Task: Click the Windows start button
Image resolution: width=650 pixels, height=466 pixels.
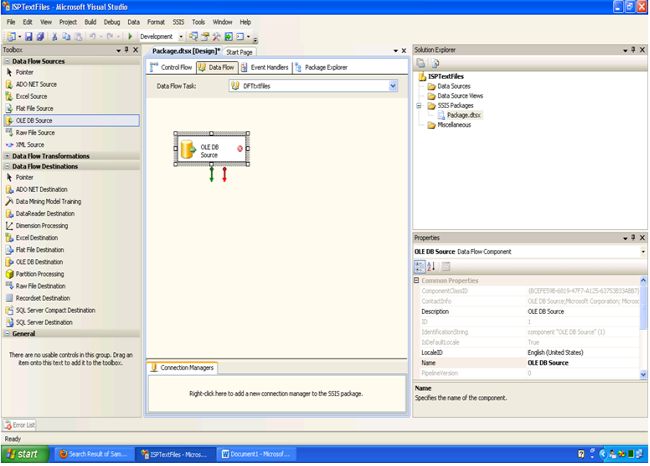Action: pyautogui.click(x=24, y=454)
